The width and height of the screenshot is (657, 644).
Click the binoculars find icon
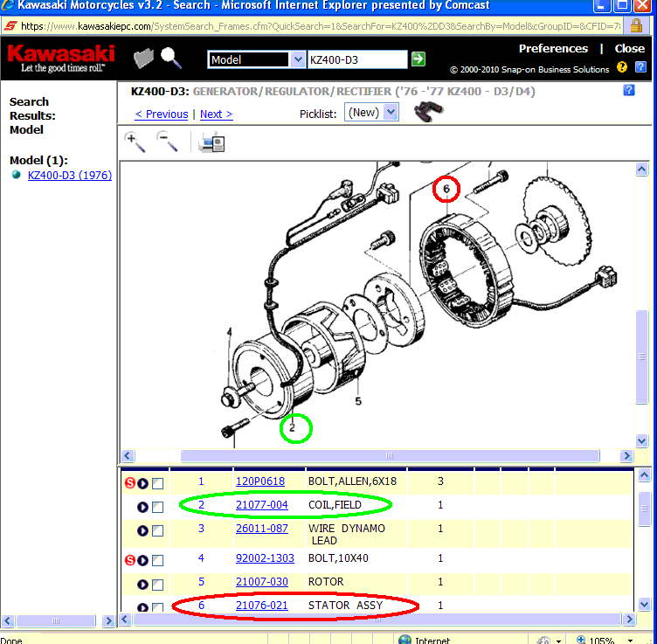(x=429, y=112)
